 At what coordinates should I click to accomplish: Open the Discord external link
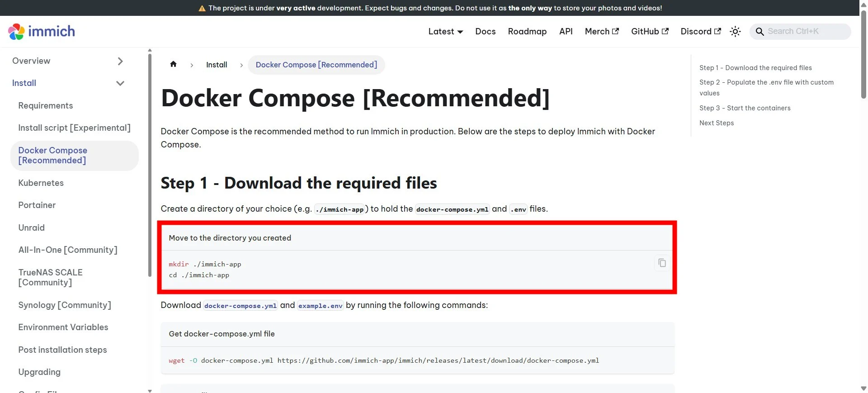click(x=701, y=32)
